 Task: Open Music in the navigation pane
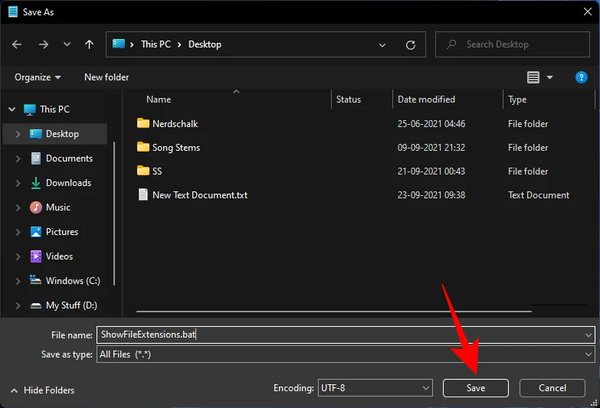pos(58,207)
